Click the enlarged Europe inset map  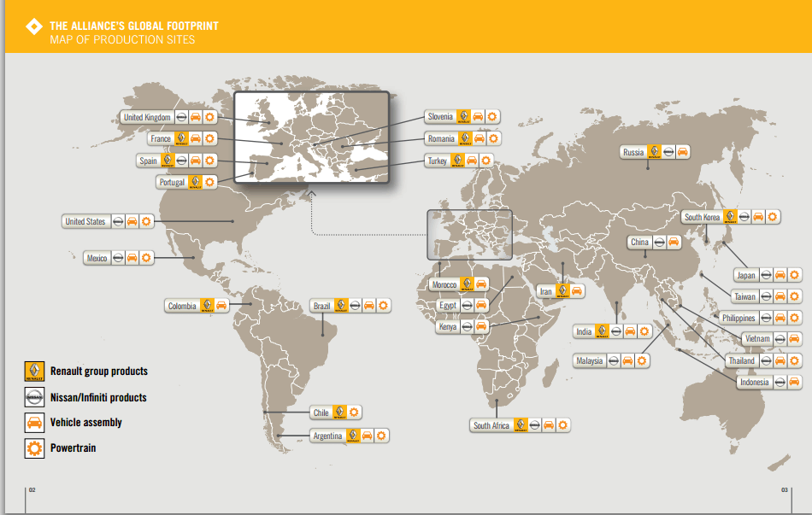click(312, 138)
